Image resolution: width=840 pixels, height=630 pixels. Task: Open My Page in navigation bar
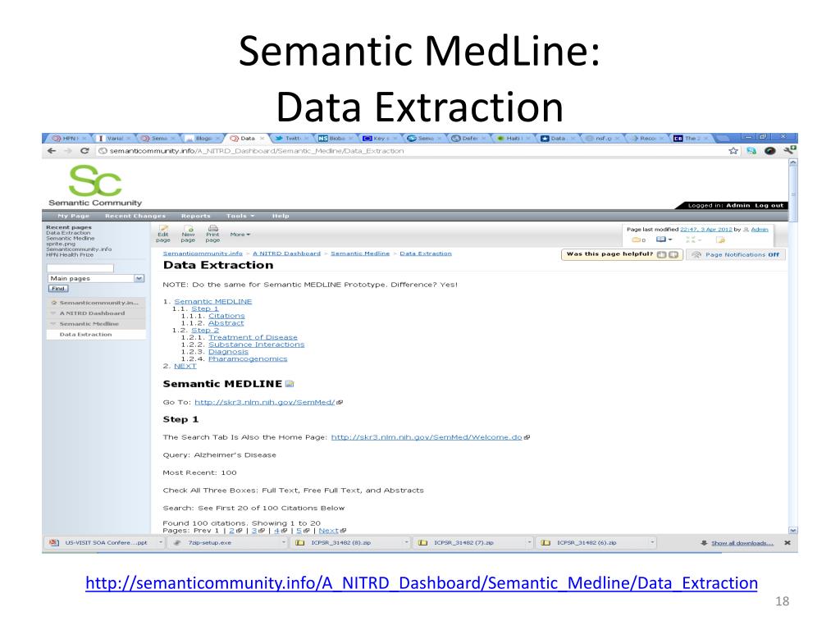[73, 216]
